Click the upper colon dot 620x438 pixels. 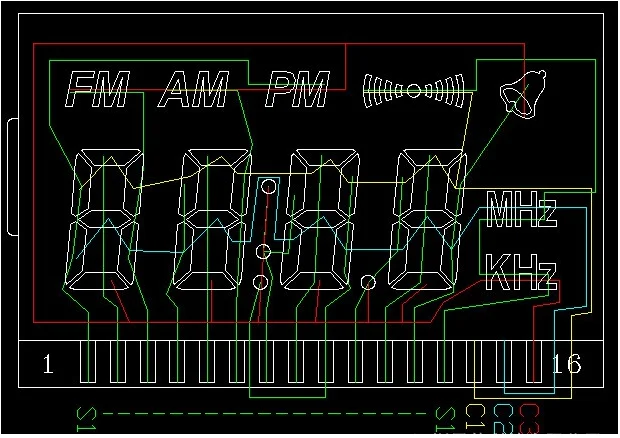tap(269, 186)
